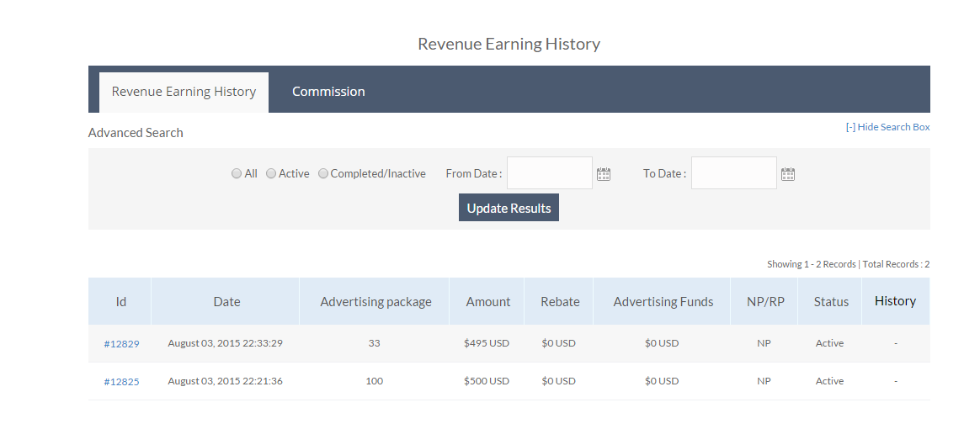Click the Date column header
The width and height of the screenshot is (980, 429).
(226, 302)
